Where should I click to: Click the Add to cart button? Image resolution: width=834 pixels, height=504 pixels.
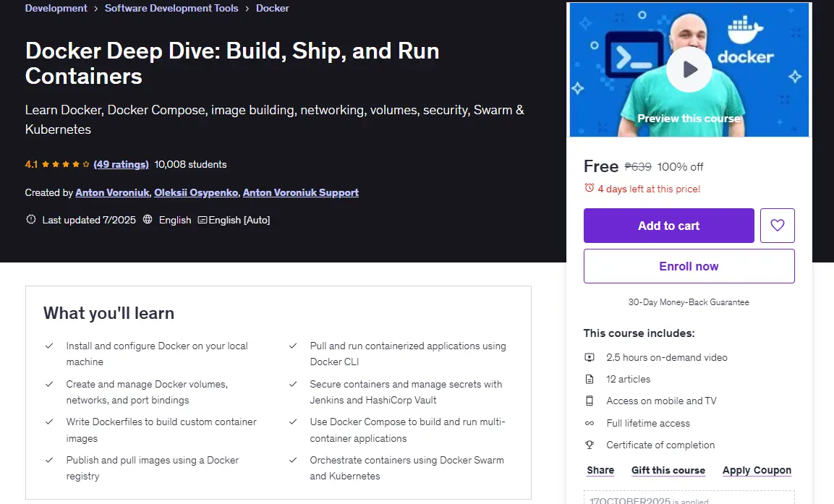point(668,226)
